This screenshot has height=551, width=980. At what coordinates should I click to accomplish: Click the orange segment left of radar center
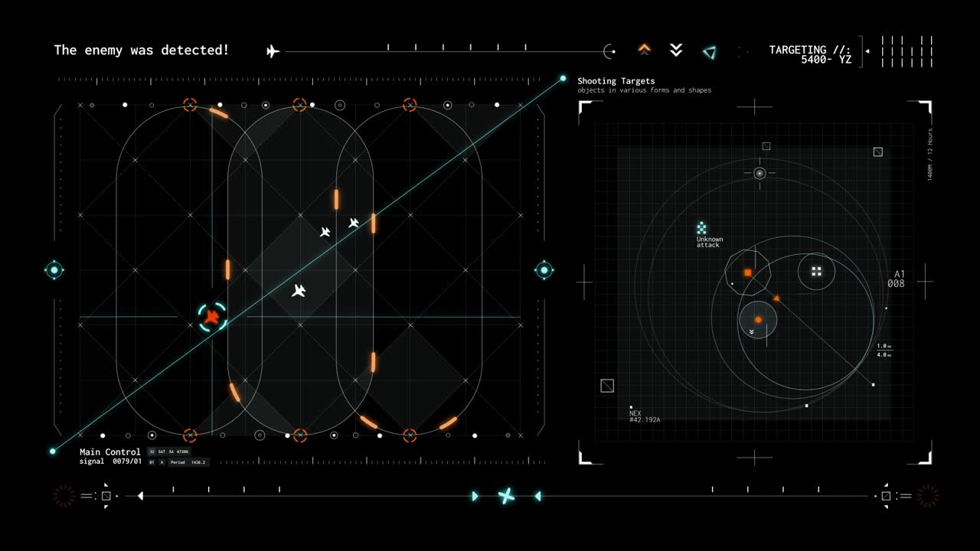point(227,269)
